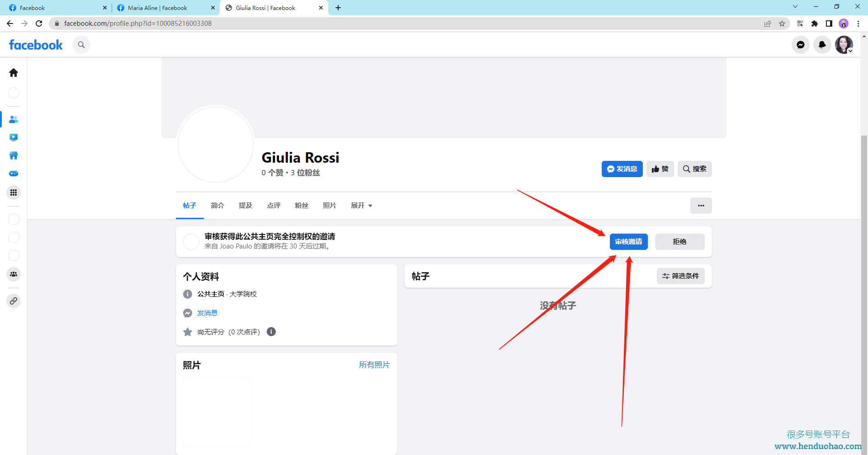The image size is (868, 455).
Task: Click the 拒绝 button
Action: click(x=680, y=242)
